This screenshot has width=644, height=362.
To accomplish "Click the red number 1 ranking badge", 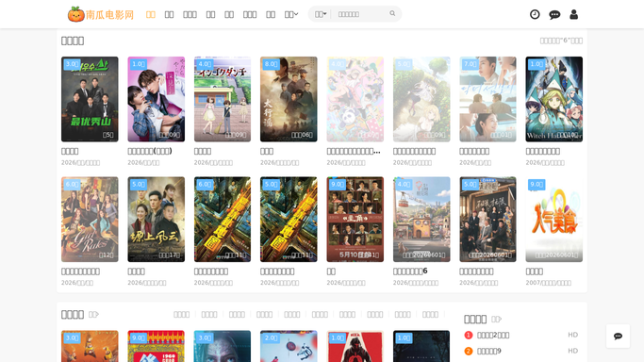I will 469,335.
